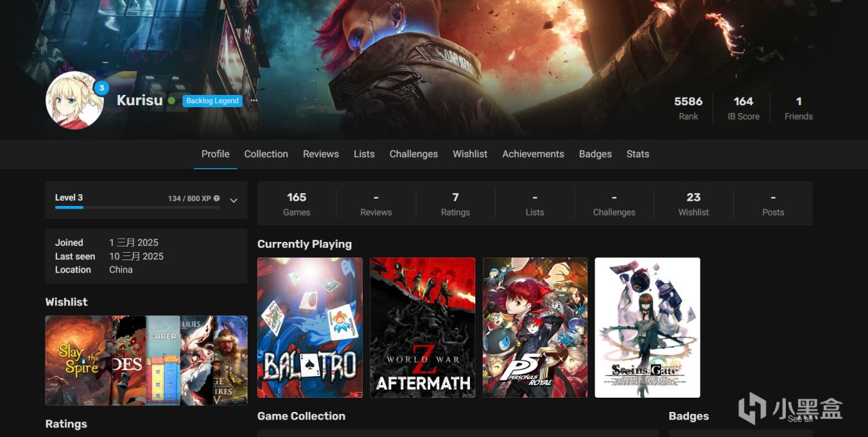Open the Stats tab
This screenshot has width=868, height=437.
click(x=637, y=154)
